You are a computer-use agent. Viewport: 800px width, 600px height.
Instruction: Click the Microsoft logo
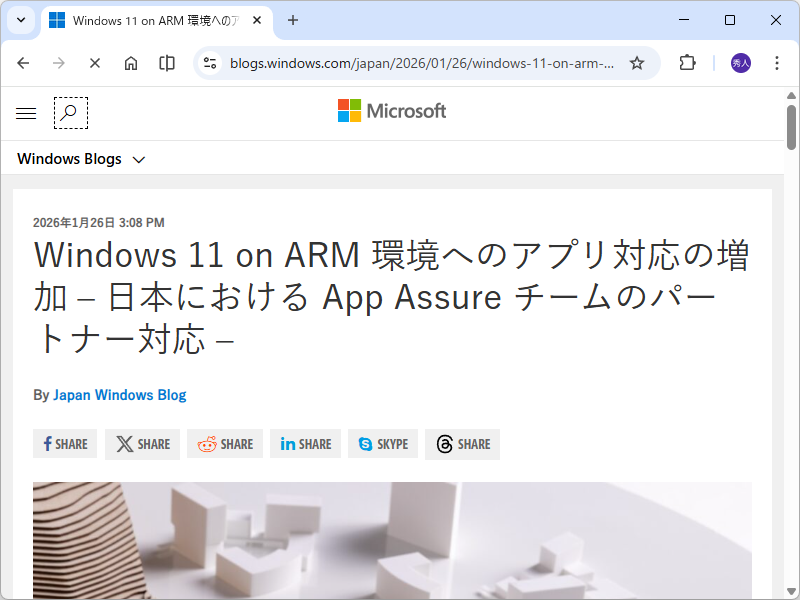(x=391, y=111)
